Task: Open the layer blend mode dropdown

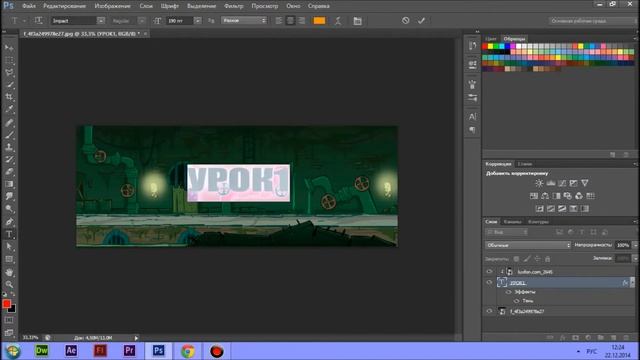Action: click(x=528, y=245)
